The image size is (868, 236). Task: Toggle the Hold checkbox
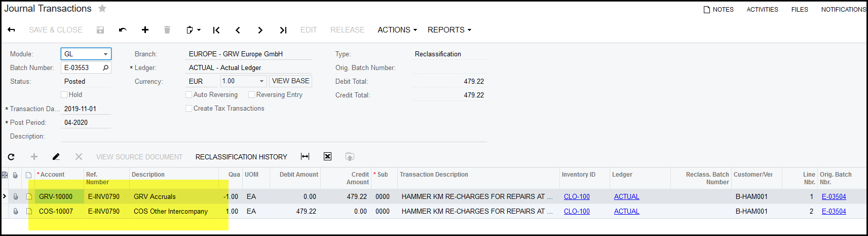tap(64, 94)
